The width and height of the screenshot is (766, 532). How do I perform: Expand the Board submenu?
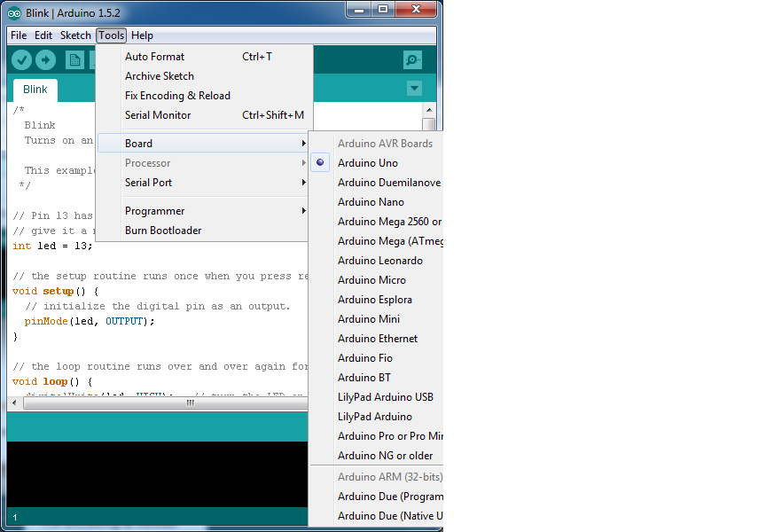(x=203, y=143)
